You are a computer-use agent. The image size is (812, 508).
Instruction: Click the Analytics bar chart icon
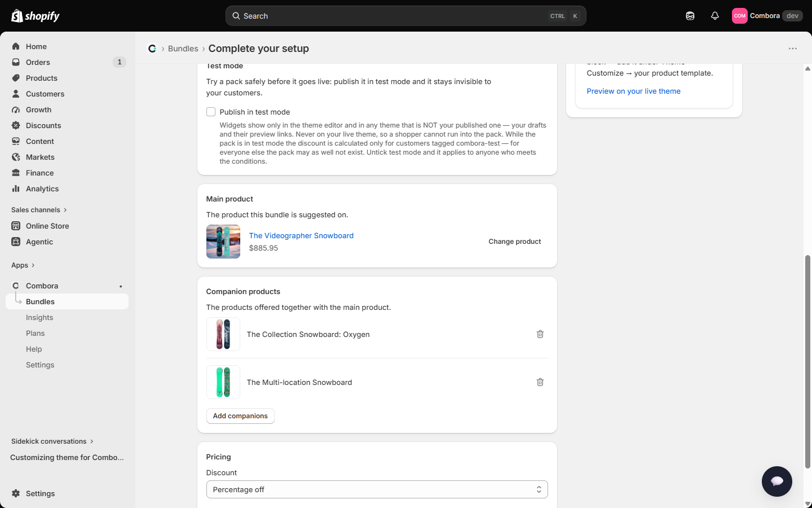tap(16, 189)
